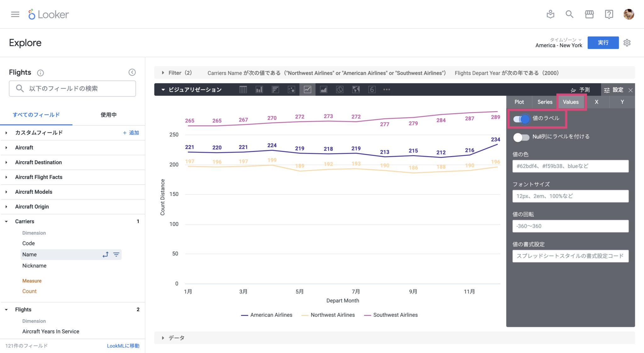Screen dimensions: 644x353
Task: Collapse the Carriers field group
Action: click(7, 221)
